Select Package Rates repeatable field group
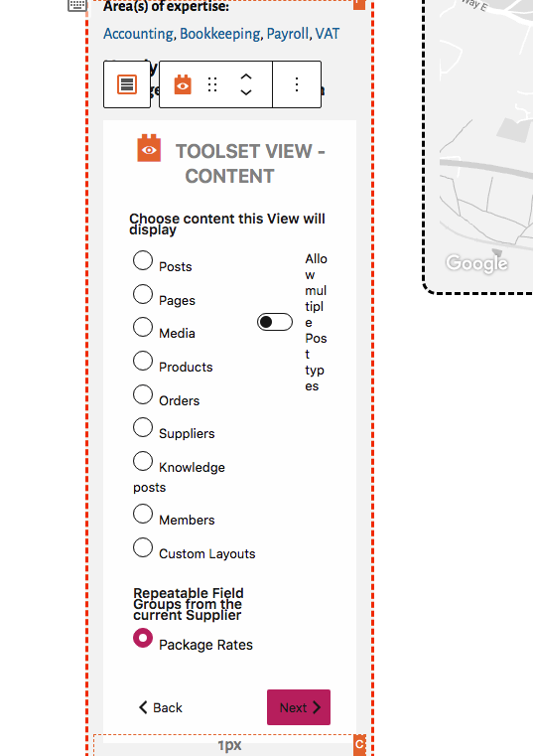Screen dimensions: 533x756 143,639
